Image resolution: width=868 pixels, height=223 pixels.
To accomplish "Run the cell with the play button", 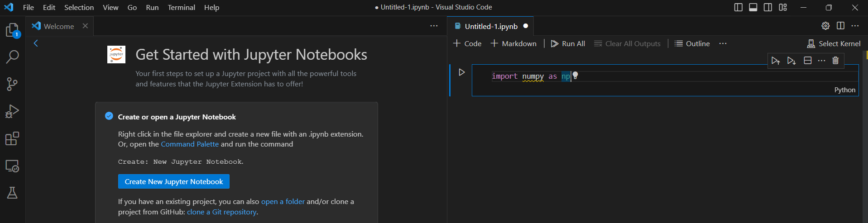I will tap(461, 72).
